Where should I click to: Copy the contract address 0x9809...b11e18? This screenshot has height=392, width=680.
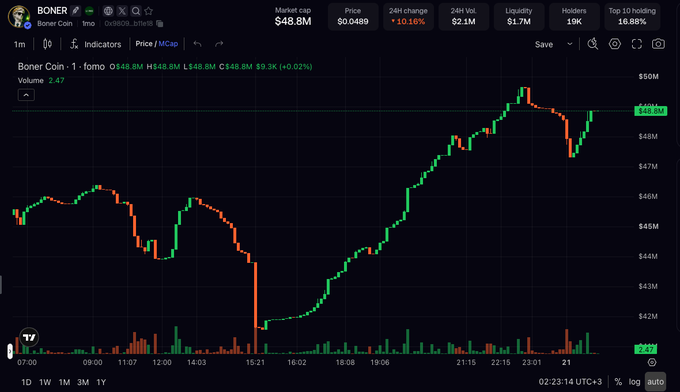[x=160, y=23]
